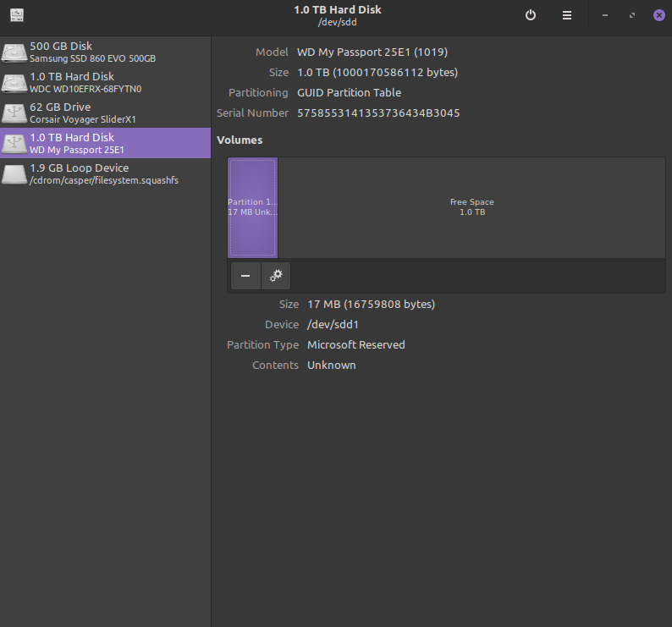This screenshot has height=627, width=672.
Task: Minimize the Disks window
Action: click(x=604, y=15)
